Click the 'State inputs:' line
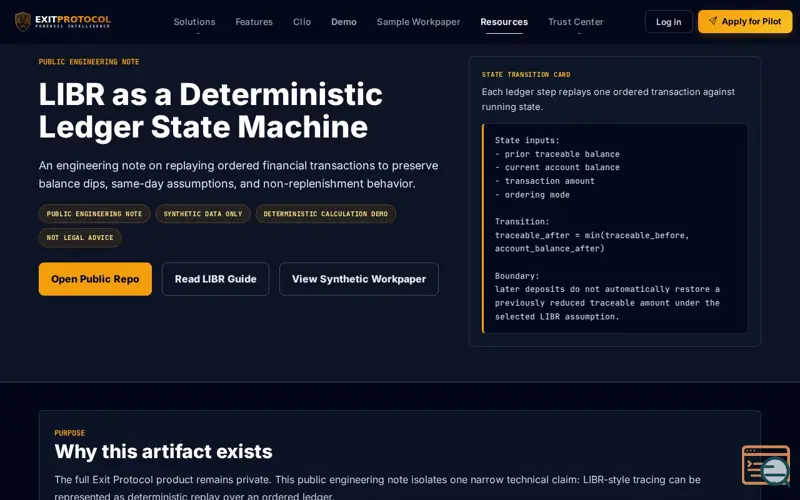The width and height of the screenshot is (800, 500). [527, 140]
